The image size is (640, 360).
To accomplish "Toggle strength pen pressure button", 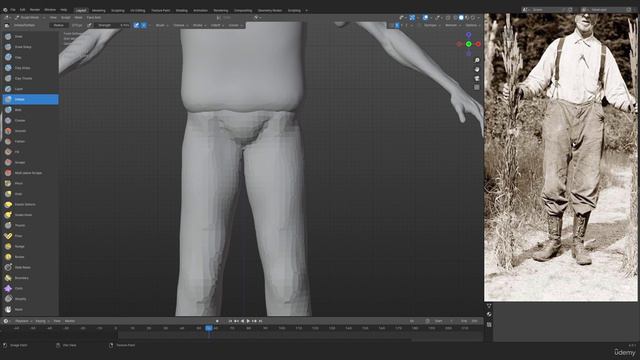I will click(x=136, y=25).
